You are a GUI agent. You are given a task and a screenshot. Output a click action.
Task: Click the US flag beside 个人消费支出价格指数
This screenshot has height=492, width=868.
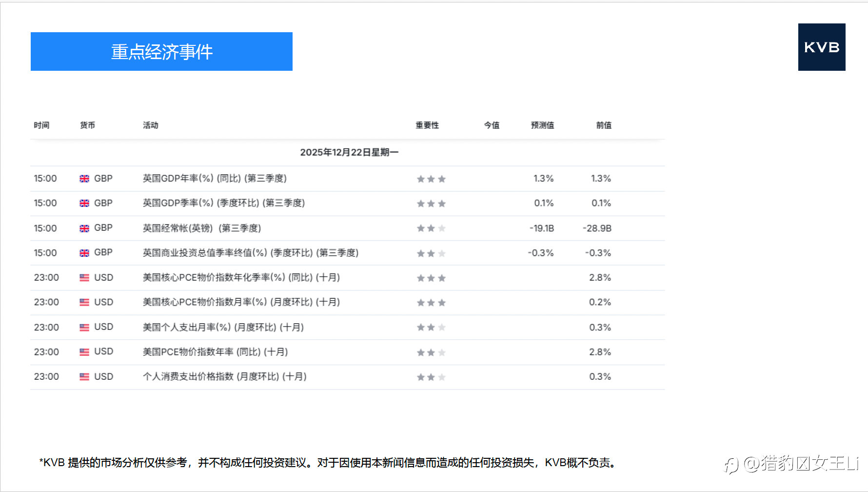[x=84, y=377]
